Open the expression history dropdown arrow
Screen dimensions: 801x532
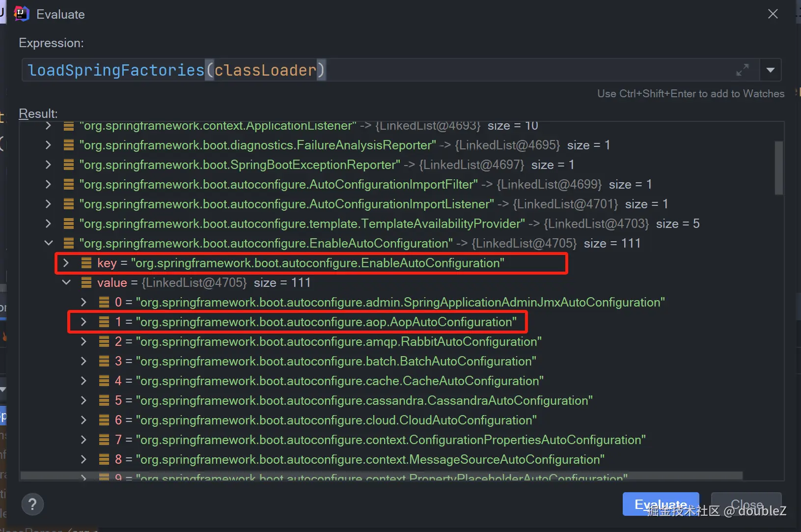pyautogui.click(x=771, y=70)
